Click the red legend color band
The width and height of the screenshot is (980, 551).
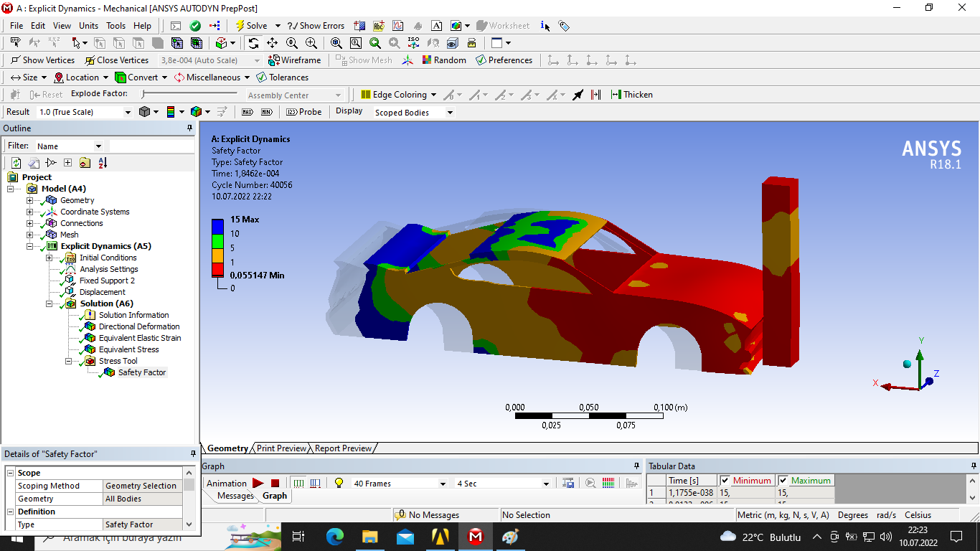coord(218,269)
